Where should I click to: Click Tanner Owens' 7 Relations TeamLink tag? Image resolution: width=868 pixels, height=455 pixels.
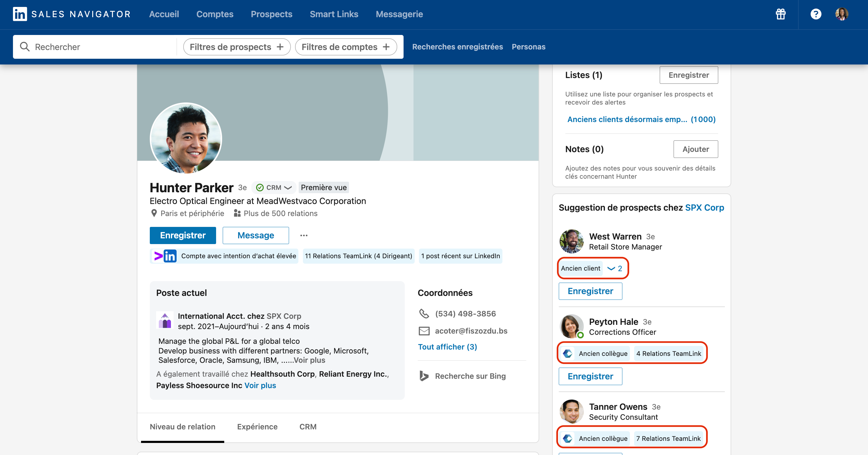(x=668, y=438)
